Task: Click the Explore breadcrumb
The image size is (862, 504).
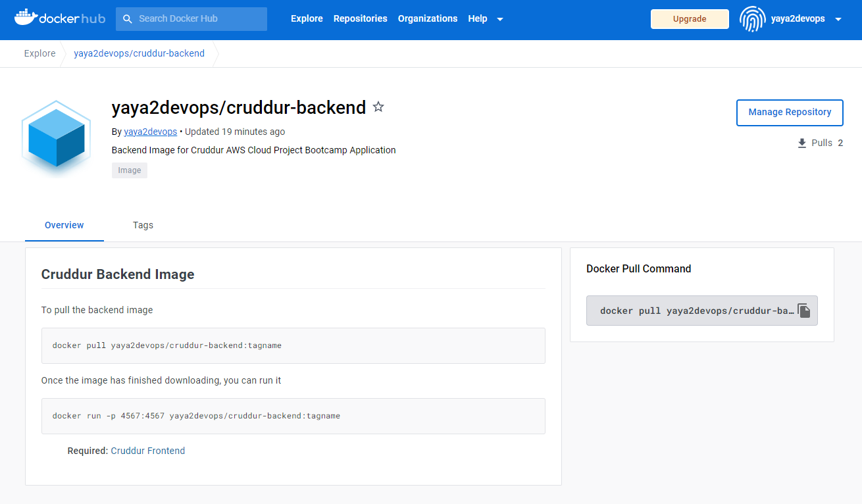Action: (x=40, y=53)
